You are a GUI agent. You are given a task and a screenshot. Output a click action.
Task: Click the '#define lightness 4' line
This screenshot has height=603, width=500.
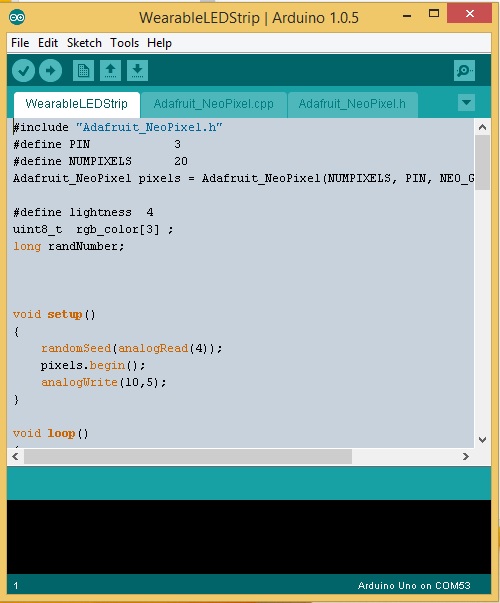83,212
